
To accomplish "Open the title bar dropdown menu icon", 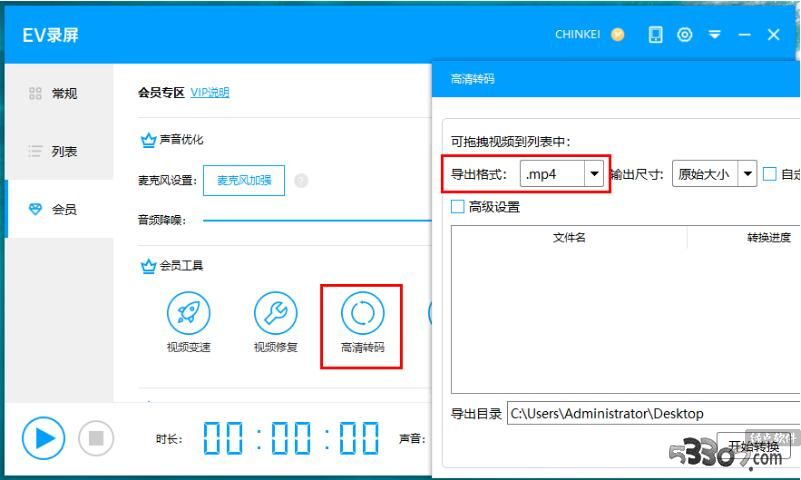I will (715, 35).
